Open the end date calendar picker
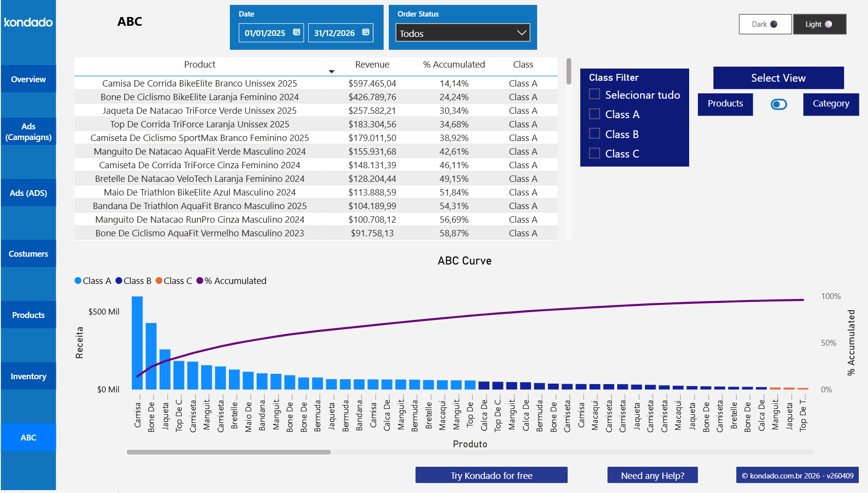Image resolution: width=868 pixels, height=493 pixels. point(365,33)
